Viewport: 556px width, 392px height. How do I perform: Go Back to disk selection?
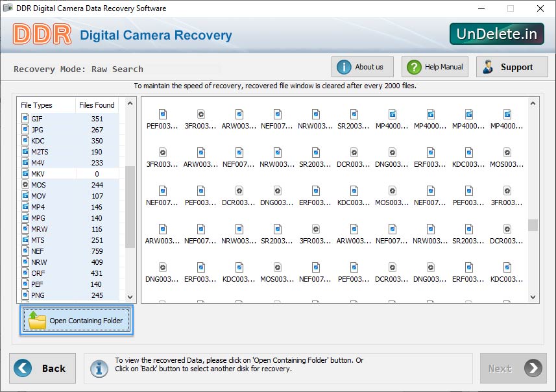[43, 368]
